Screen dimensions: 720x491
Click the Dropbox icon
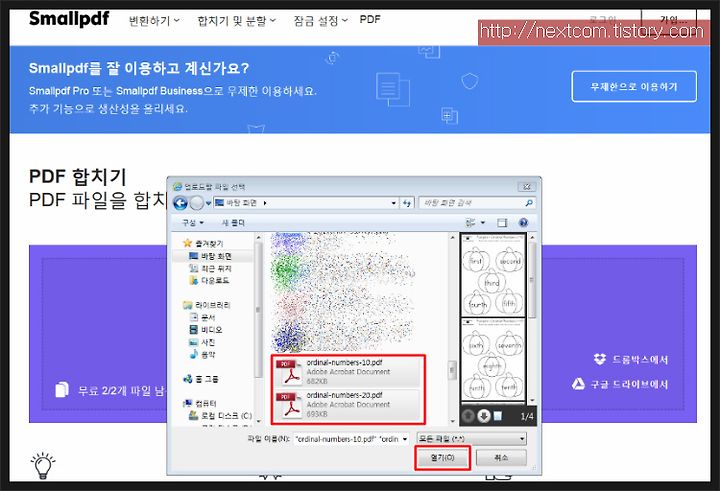[600, 359]
